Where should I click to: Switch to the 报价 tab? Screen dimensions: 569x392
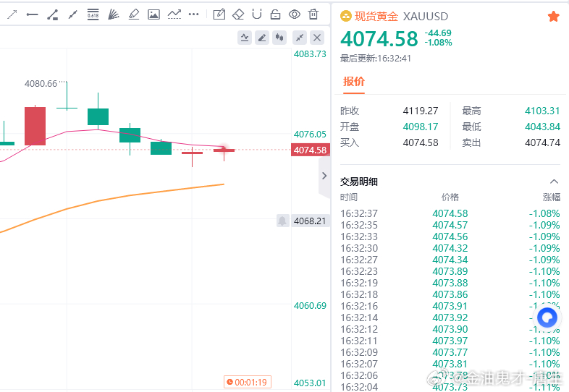[354, 82]
